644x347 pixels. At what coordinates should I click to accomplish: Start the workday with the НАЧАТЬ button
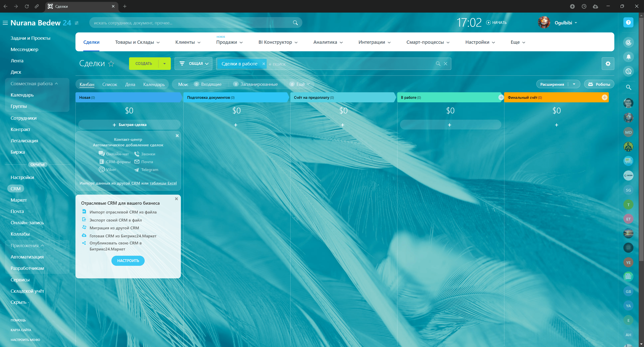(496, 23)
